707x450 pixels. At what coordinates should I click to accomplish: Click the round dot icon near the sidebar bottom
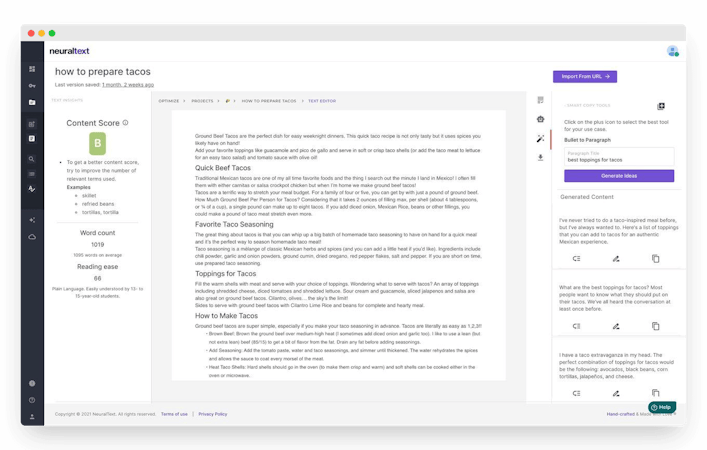click(x=32, y=383)
